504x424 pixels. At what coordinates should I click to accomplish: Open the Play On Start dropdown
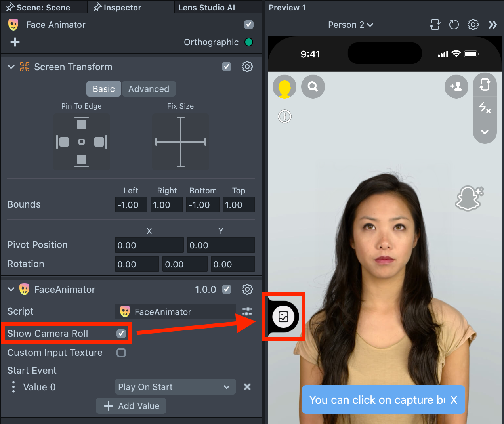pos(175,387)
